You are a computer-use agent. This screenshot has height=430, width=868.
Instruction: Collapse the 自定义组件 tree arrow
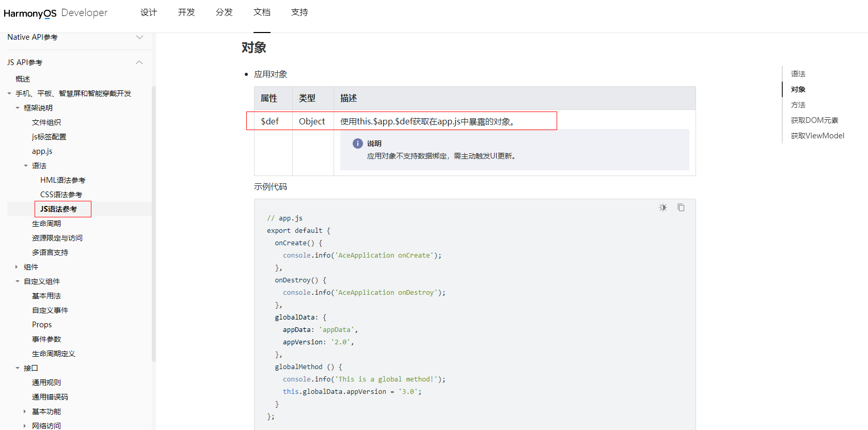18,281
